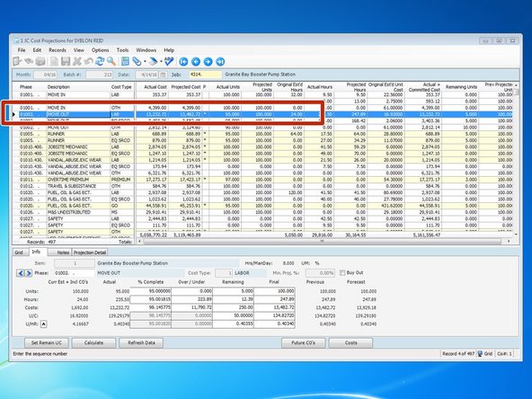This screenshot has height=399, width=532.
Task: Click the exit form toolbar icon
Action: [17, 61]
